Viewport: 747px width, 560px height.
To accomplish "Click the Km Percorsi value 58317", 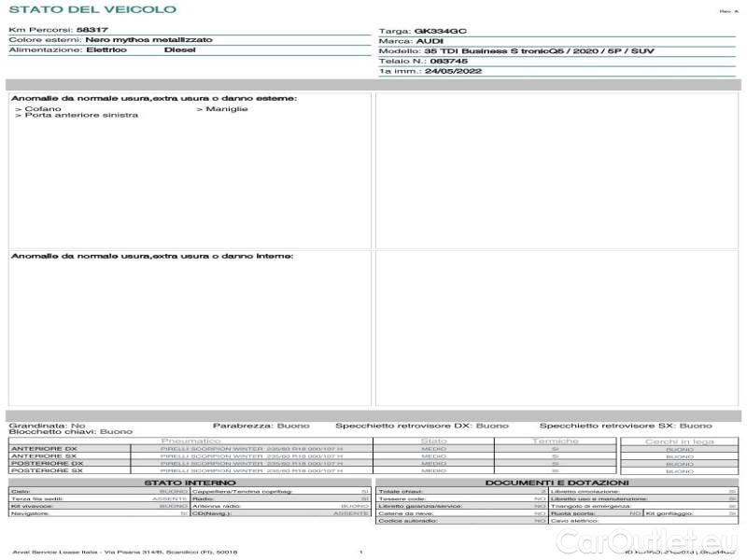I will pos(92,30).
